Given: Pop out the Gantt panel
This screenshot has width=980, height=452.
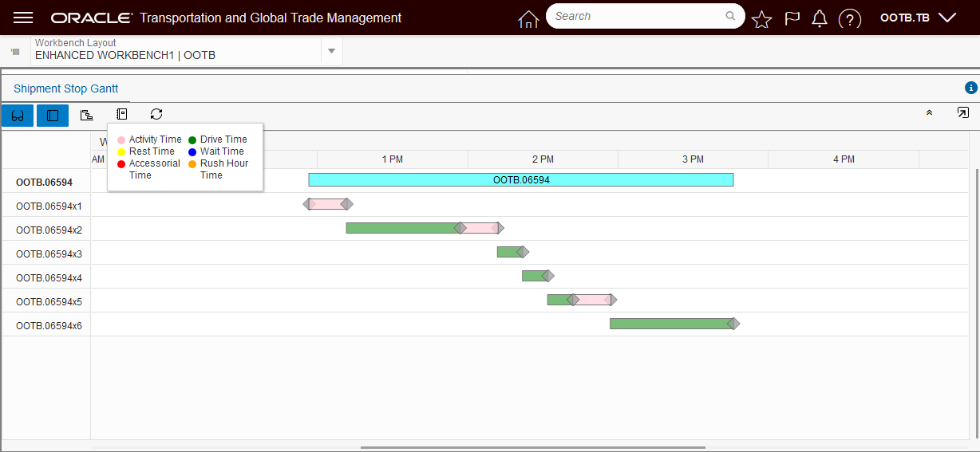Looking at the screenshot, I should (x=962, y=113).
